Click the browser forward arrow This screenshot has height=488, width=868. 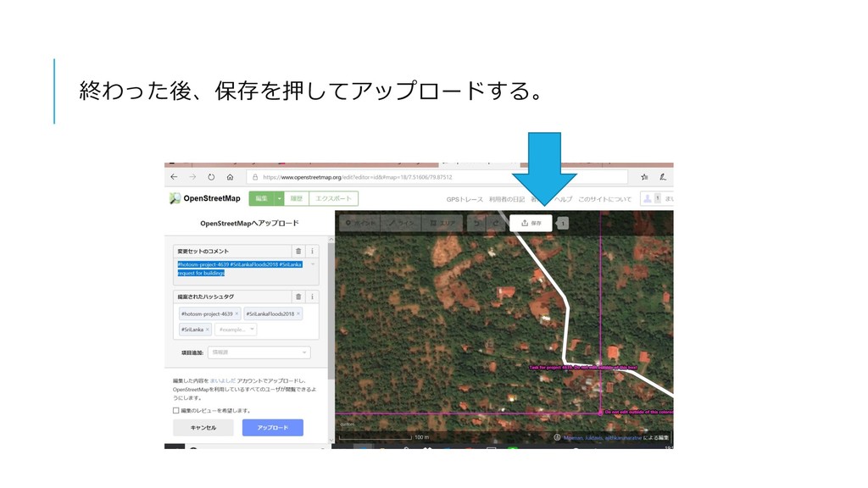pyautogui.click(x=192, y=177)
